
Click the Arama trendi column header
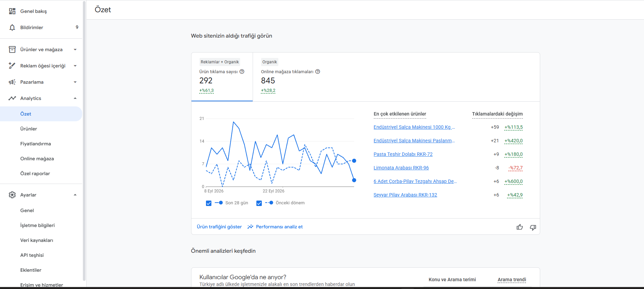click(512, 280)
